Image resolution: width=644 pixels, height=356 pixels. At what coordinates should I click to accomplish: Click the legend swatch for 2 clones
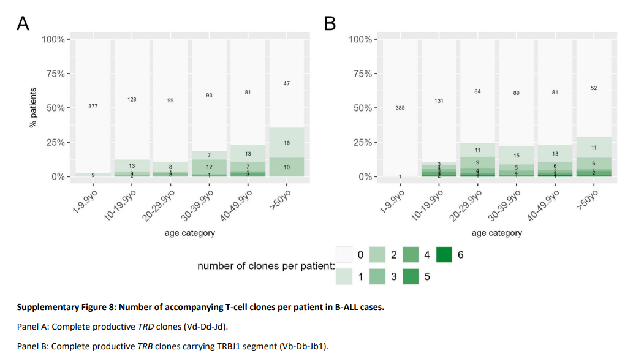tap(377, 255)
